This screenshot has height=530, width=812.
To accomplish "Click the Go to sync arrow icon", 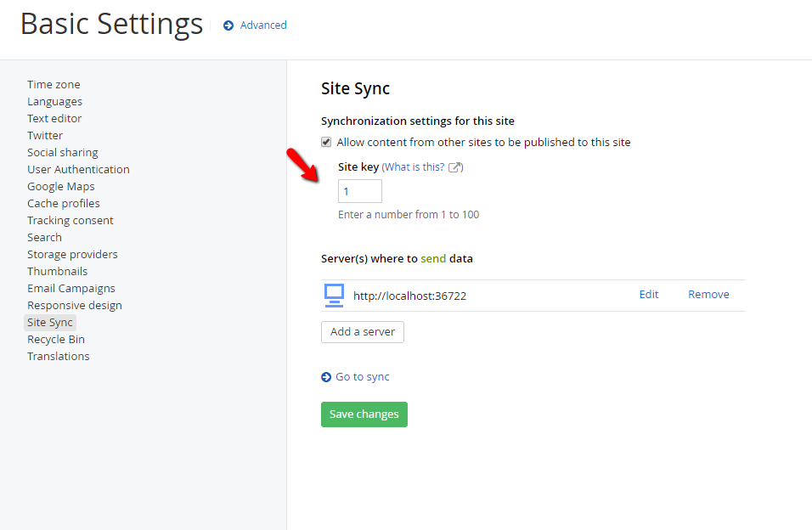I will pos(326,377).
